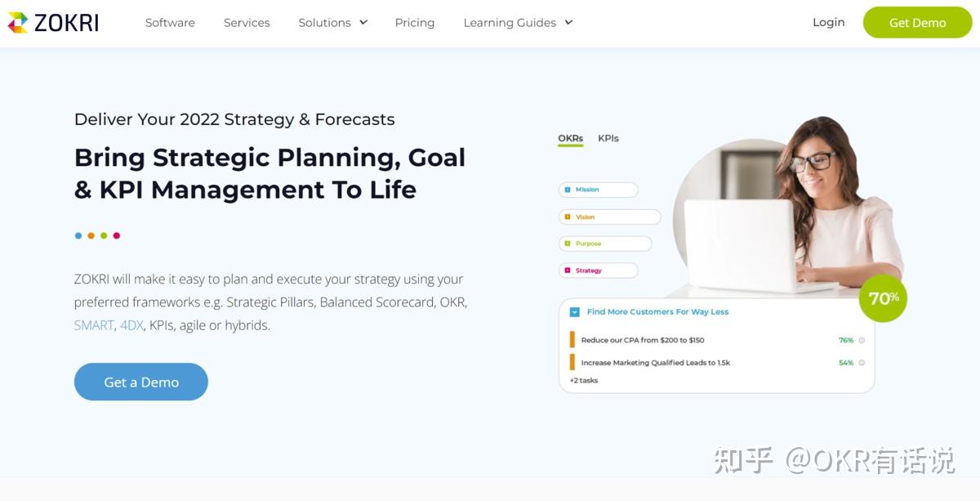Go to the Pricing page
This screenshot has width=980, height=501.
pyautogui.click(x=415, y=23)
